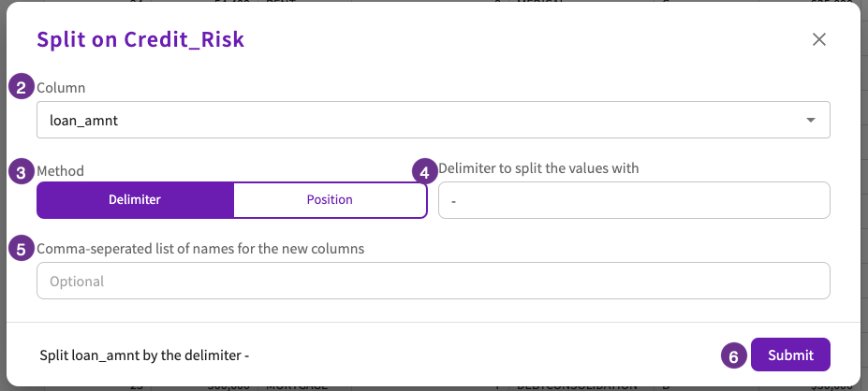Focus the delimiter value input field

click(x=634, y=200)
